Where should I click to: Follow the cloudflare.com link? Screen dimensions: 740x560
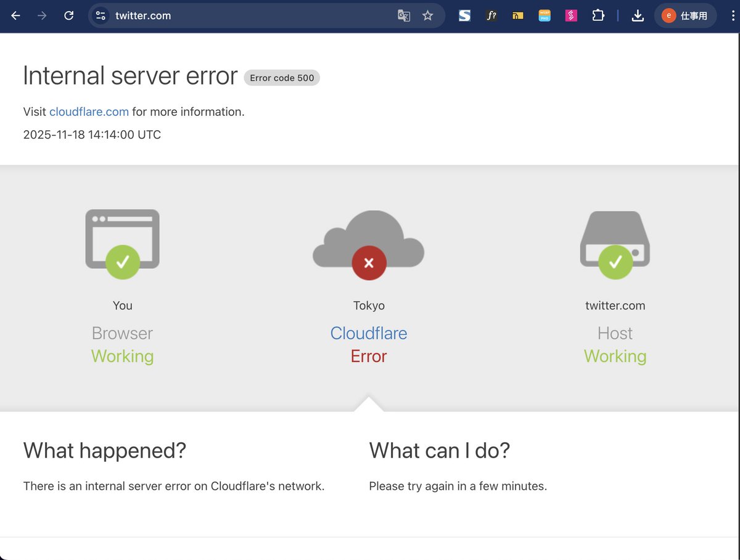[89, 112]
